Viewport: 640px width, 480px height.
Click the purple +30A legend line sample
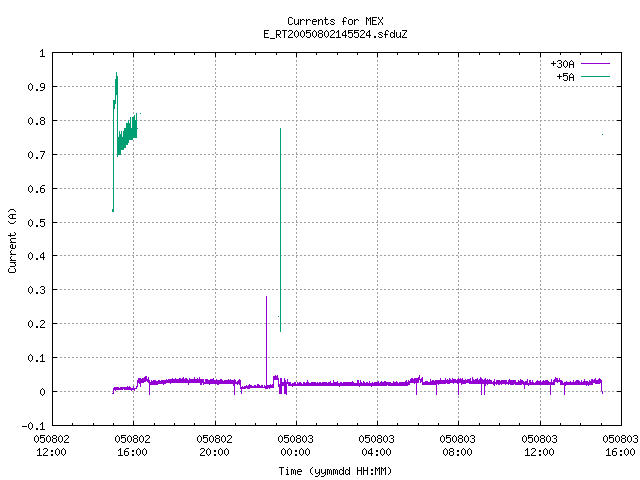595,64
